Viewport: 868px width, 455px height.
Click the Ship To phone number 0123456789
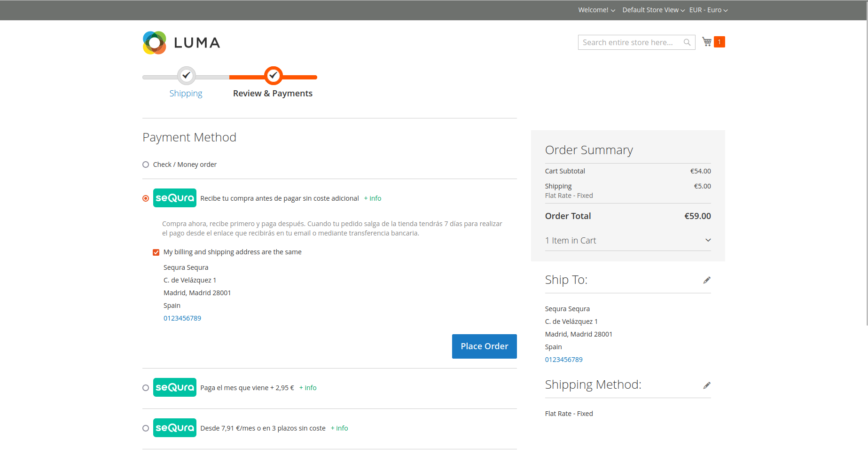pyautogui.click(x=564, y=360)
